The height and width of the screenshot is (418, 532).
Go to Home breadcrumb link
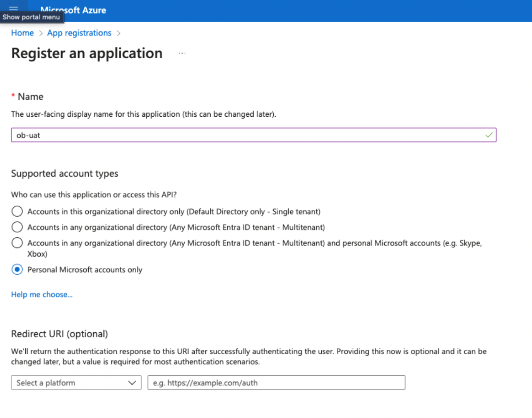pos(22,33)
